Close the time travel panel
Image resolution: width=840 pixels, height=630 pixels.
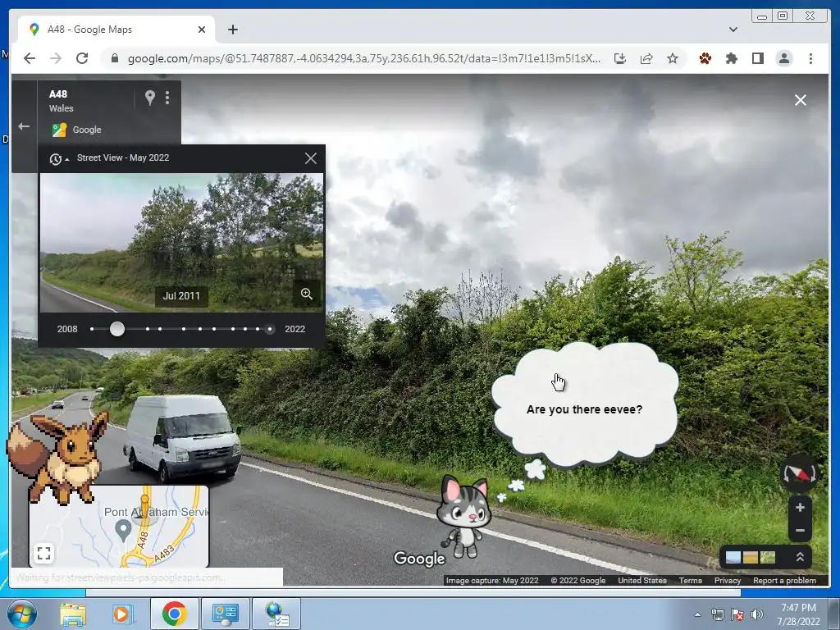pos(311,158)
